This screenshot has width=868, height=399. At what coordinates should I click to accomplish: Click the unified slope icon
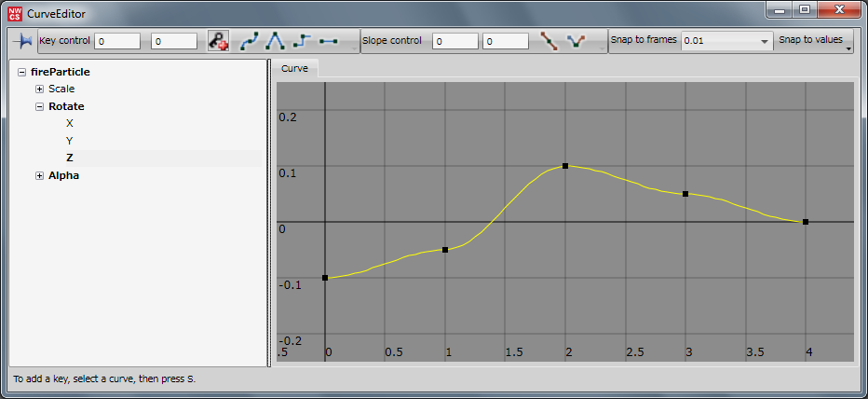pos(549,42)
